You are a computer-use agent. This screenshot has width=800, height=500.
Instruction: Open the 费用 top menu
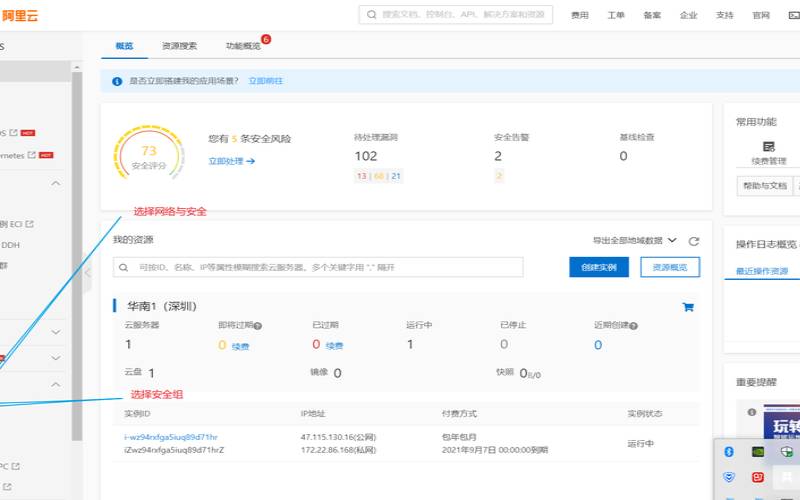[580, 15]
